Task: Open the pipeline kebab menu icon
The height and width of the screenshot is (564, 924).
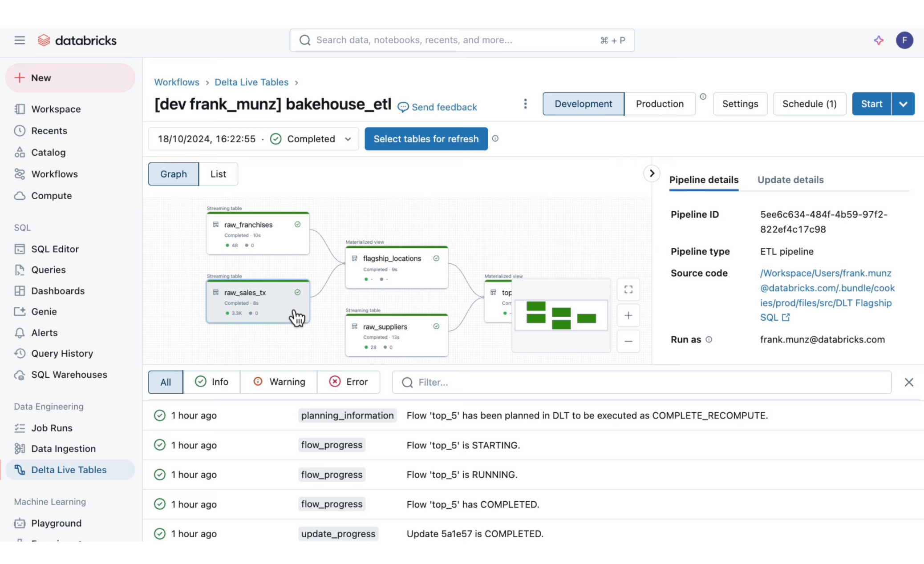Action: (x=525, y=104)
